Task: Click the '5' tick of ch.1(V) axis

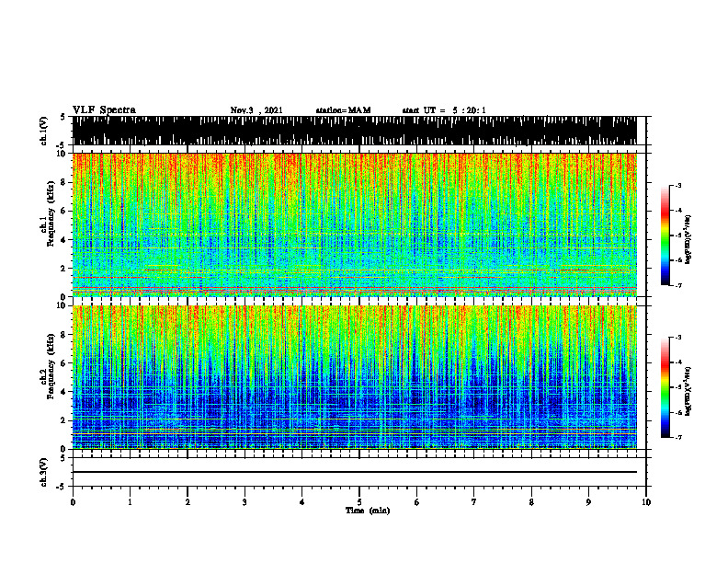Action: [64, 117]
